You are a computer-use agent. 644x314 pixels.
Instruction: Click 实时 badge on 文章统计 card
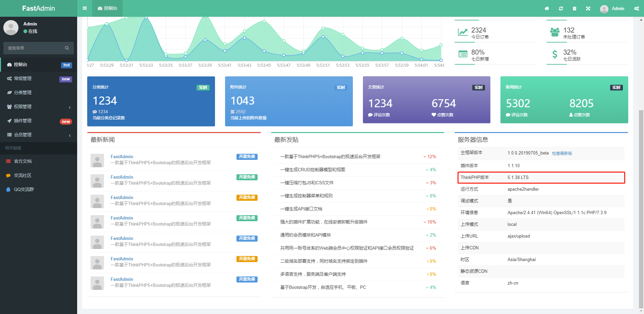[479, 87]
